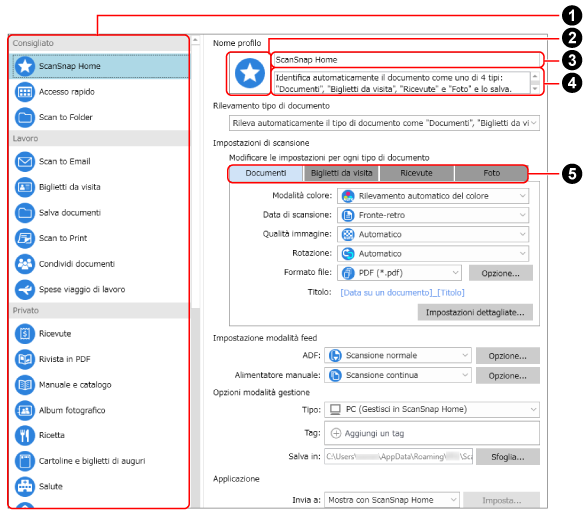Click the profile description text box
This screenshot has width=584, height=517.
click(402, 83)
